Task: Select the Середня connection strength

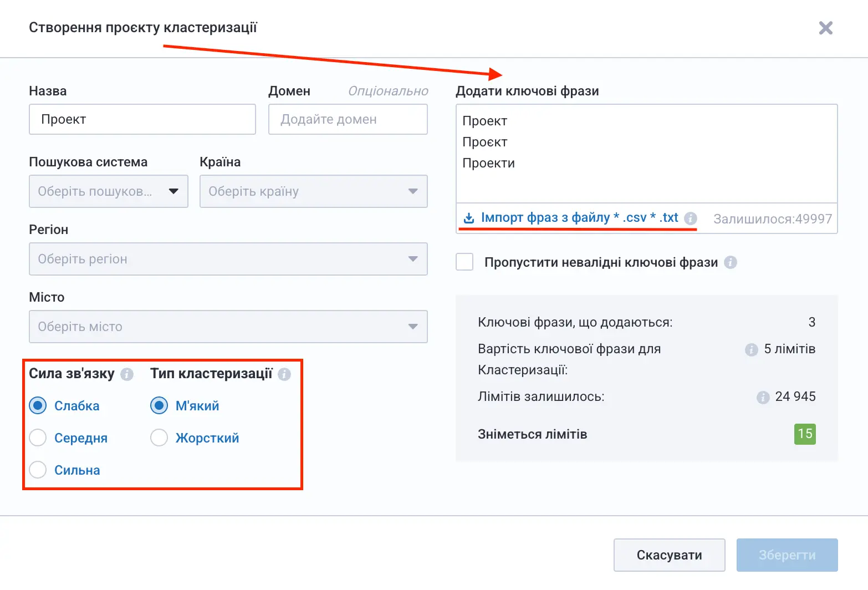Action: [x=38, y=438]
